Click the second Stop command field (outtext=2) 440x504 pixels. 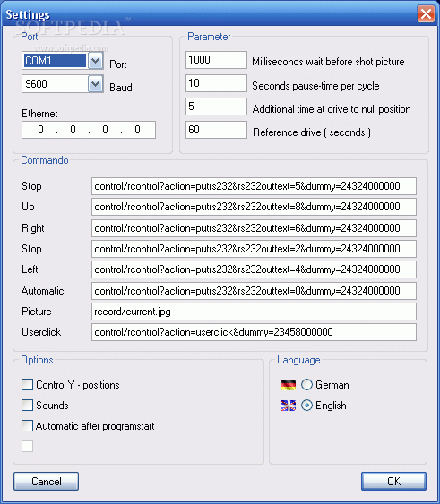(254, 249)
